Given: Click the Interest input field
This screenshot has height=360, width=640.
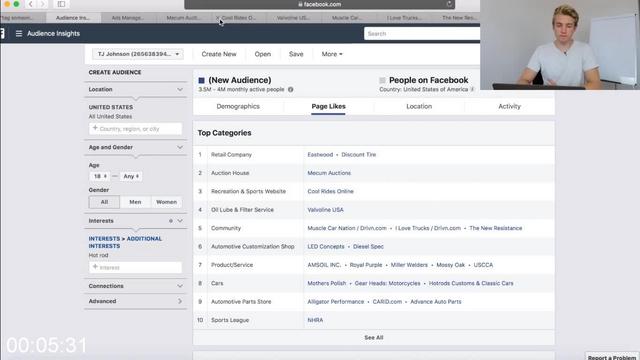Looking at the screenshot, I should (136, 267).
